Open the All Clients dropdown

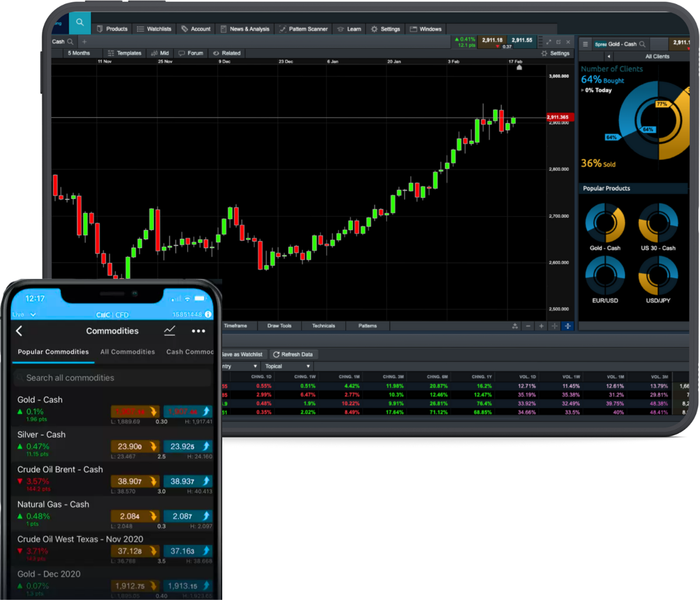[x=657, y=56]
